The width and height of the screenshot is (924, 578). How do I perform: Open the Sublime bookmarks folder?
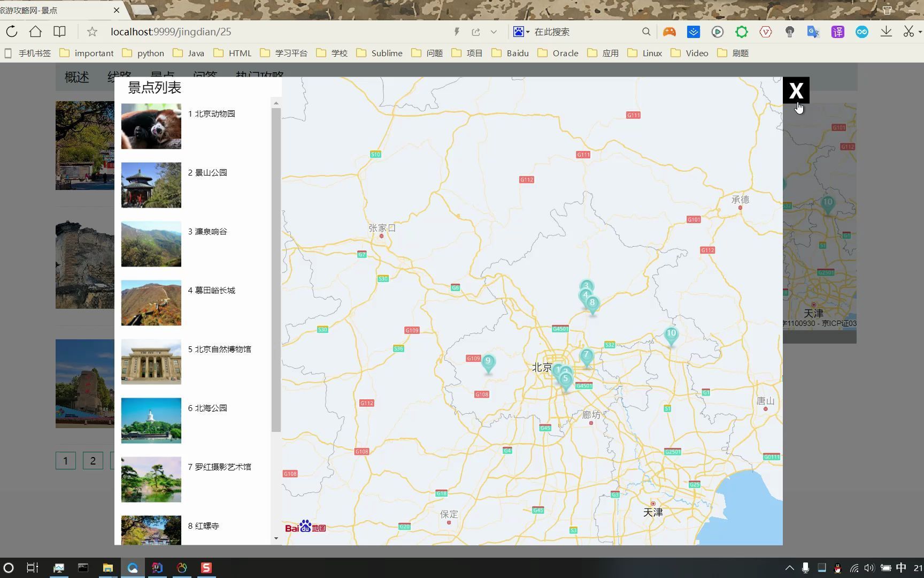(379, 53)
